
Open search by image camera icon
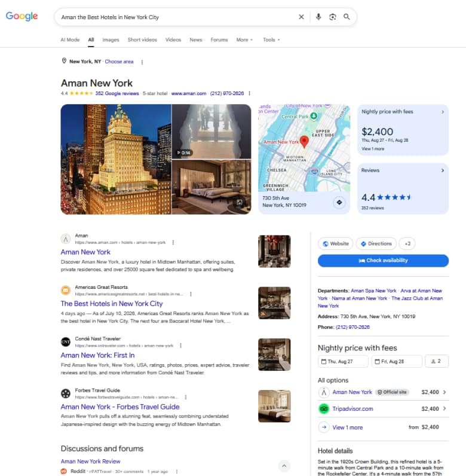pyautogui.click(x=333, y=17)
